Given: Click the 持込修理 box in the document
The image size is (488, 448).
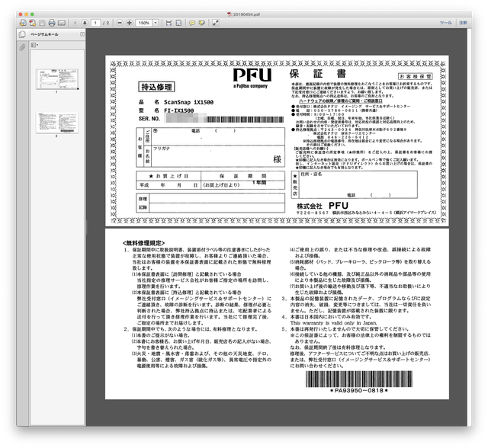Looking at the screenshot, I should click(x=156, y=87).
